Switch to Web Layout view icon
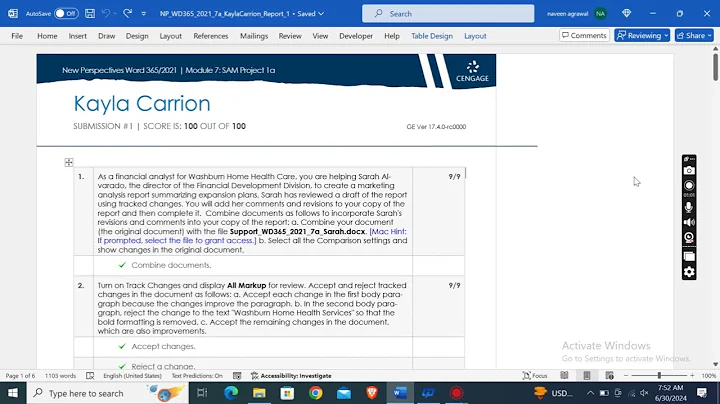The image size is (720, 404). click(x=609, y=376)
